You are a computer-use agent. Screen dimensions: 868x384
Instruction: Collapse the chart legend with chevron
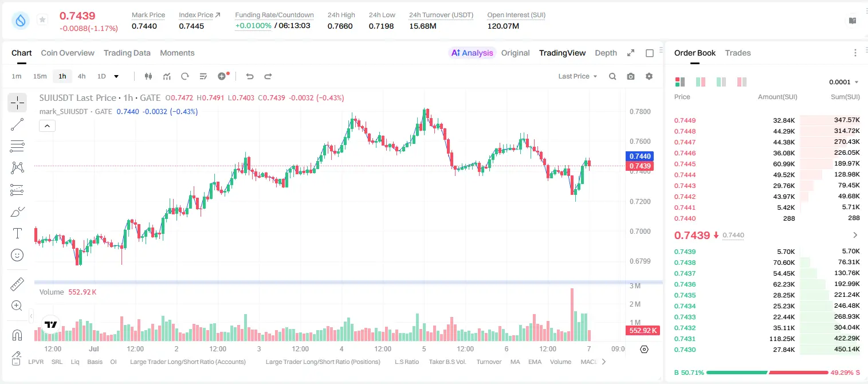(x=47, y=126)
